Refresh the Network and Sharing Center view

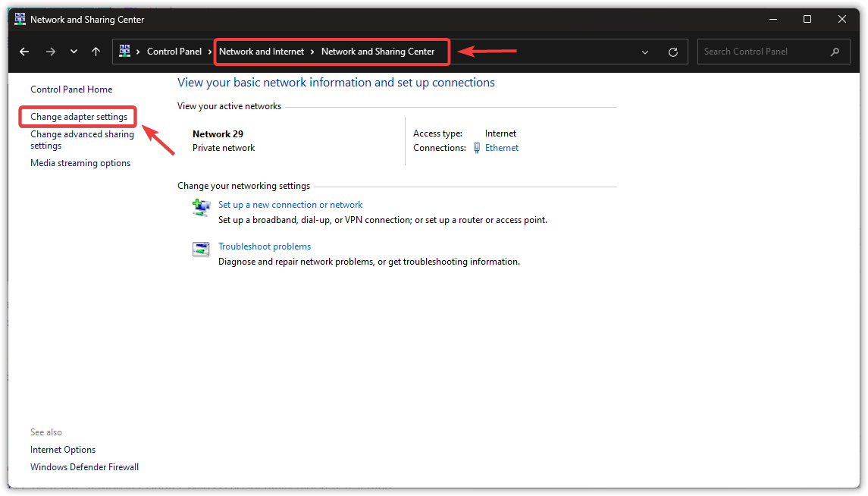point(672,52)
